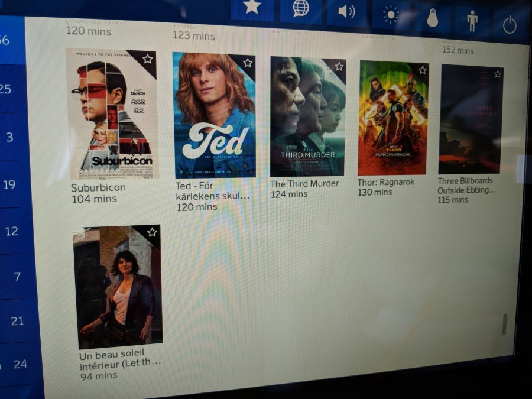Image resolution: width=532 pixels, height=399 pixels.
Task: Favorite the Ted movie using corner star
Action: coord(248,63)
